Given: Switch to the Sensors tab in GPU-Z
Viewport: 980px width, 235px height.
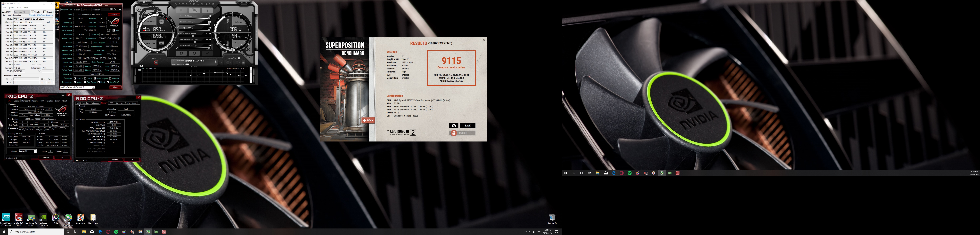Looking at the screenshot, I should (77, 10).
